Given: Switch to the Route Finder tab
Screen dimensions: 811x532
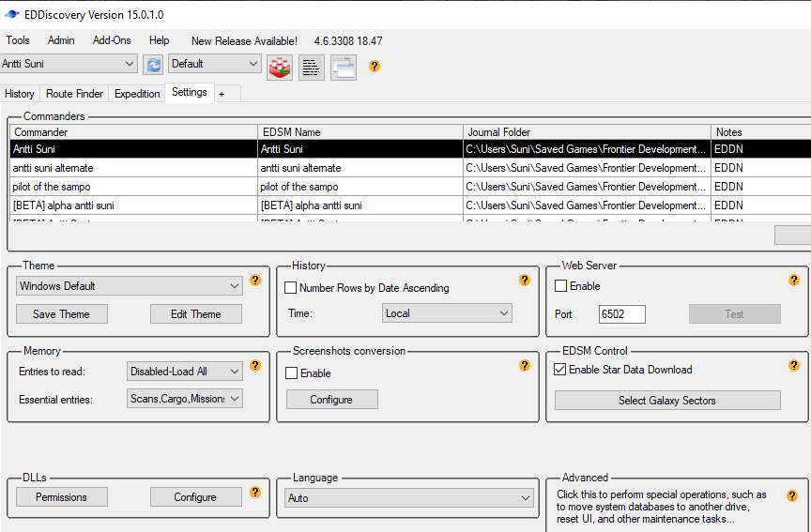Looking at the screenshot, I should (x=74, y=94).
